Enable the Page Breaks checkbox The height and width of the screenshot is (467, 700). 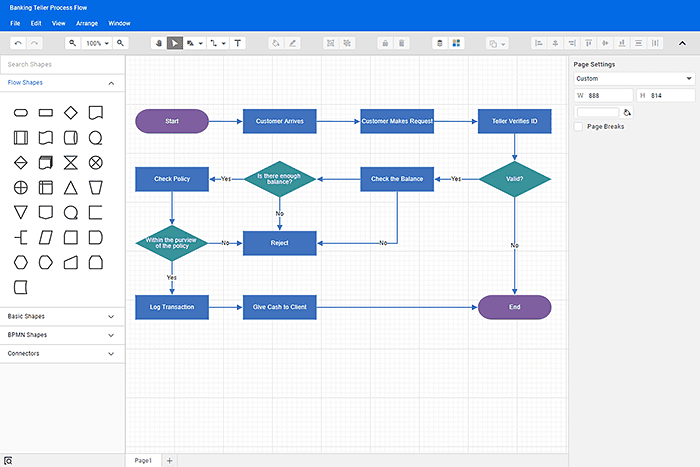point(579,127)
